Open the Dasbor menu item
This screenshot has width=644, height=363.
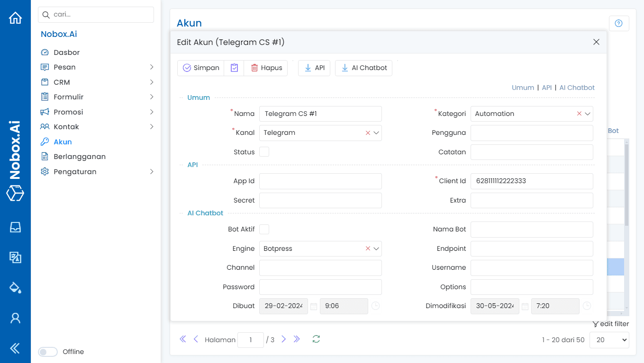[x=66, y=53]
